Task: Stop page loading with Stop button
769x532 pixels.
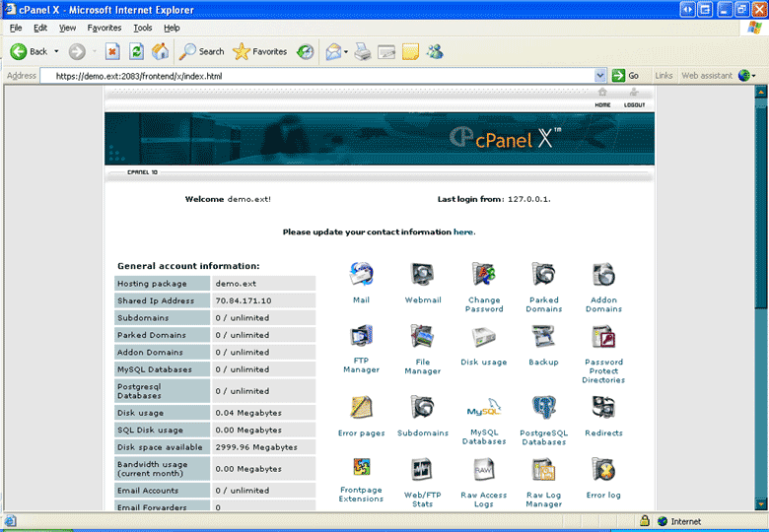Action: [x=112, y=51]
